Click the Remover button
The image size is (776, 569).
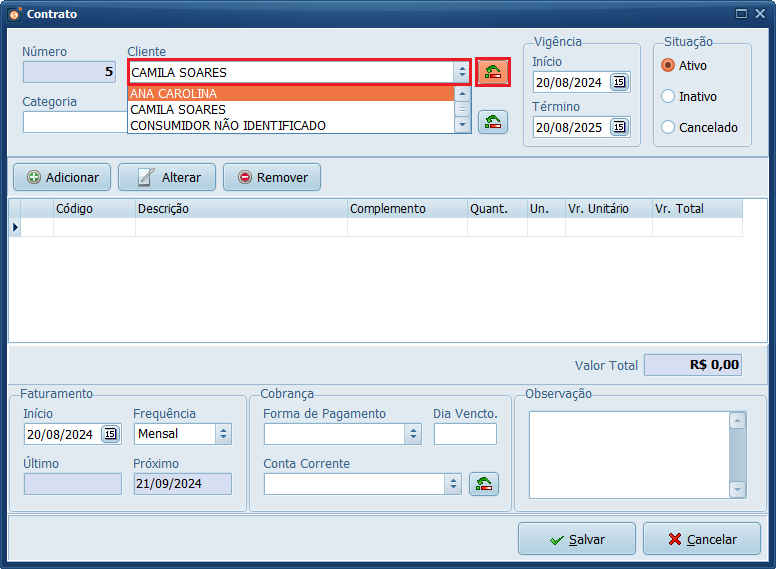point(272,177)
